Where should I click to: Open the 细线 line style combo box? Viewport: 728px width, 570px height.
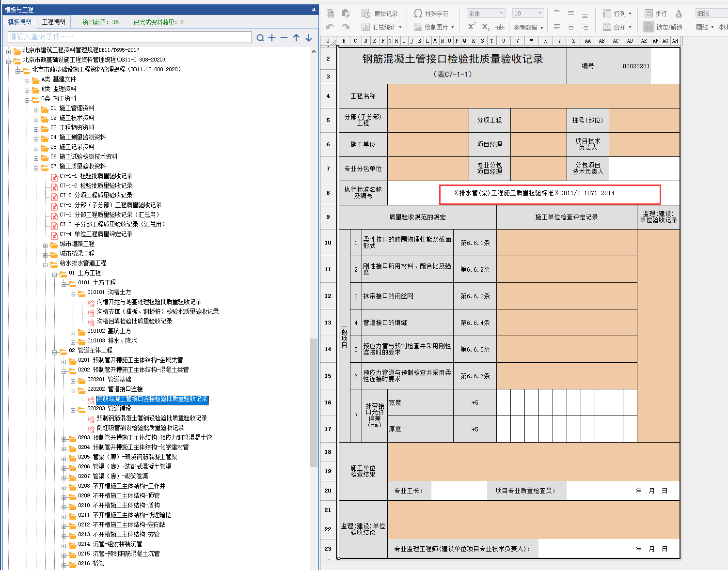point(712,14)
